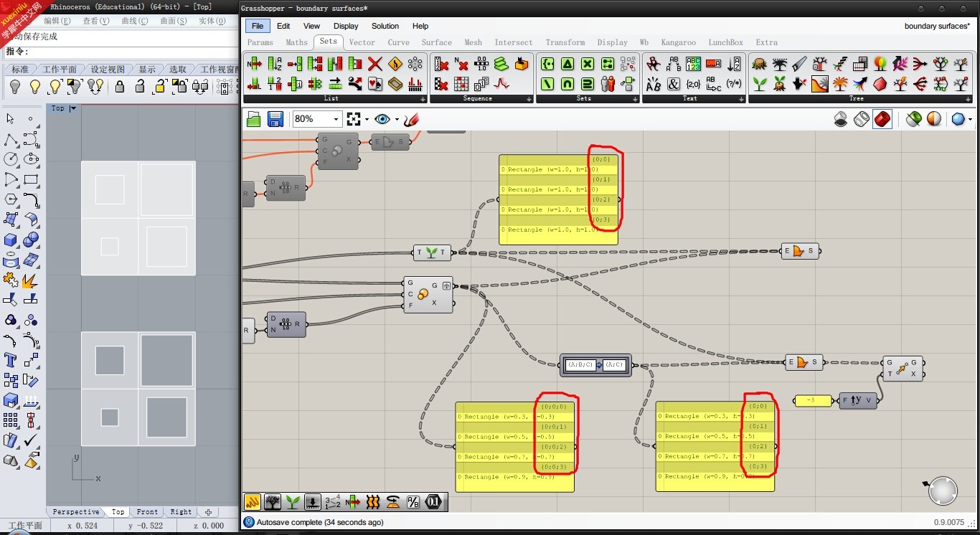980x535 pixels.
Task: Open the Top viewport dropdown arrow in Rhino
Action: 72,108
